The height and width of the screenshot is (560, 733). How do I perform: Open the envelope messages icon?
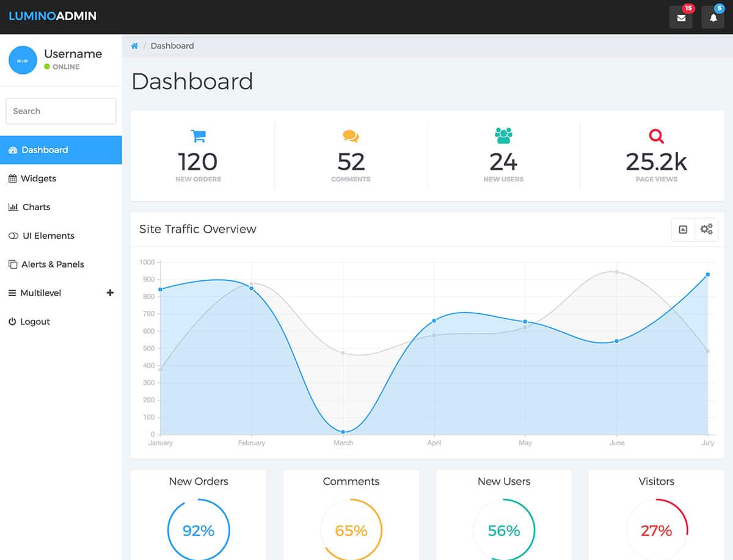point(681,17)
